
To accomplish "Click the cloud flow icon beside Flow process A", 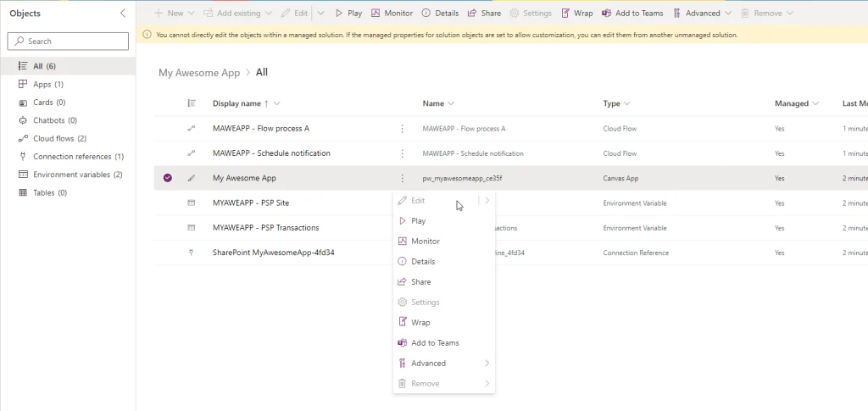I will (x=192, y=128).
